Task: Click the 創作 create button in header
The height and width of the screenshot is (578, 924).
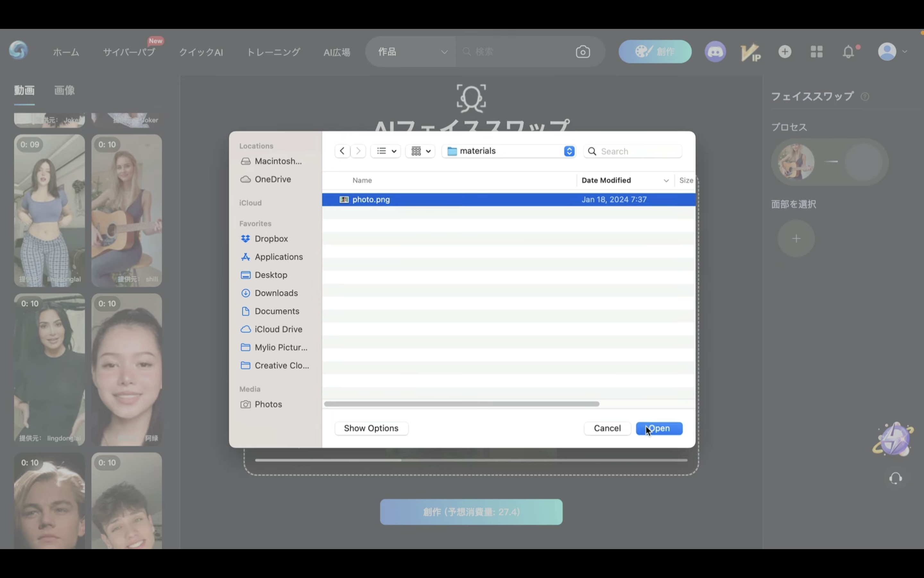Action: pyautogui.click(x=655, y=52)
